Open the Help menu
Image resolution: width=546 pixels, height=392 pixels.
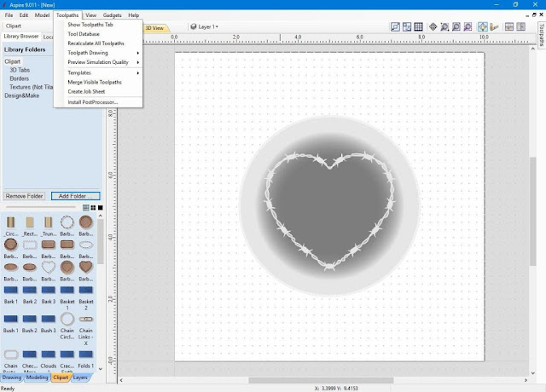point(133,15)
